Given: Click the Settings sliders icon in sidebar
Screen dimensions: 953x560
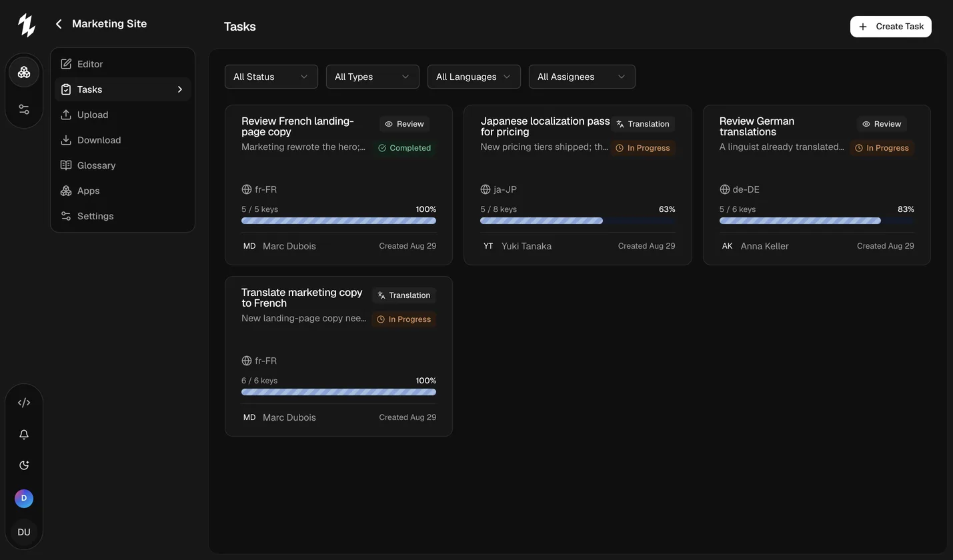Looking at the screenshot, I should [x=66, y=216].
